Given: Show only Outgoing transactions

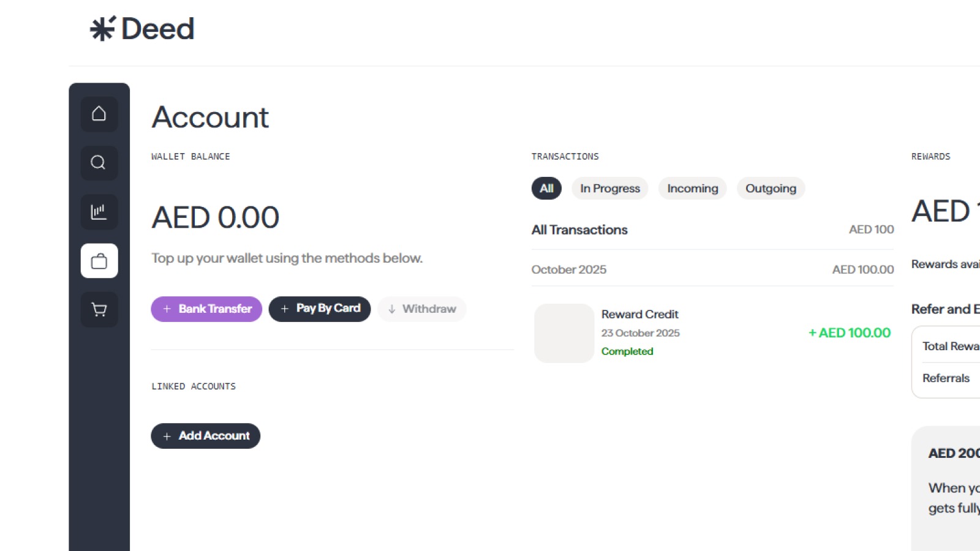Looking at the screenshot, I should 771,189.
